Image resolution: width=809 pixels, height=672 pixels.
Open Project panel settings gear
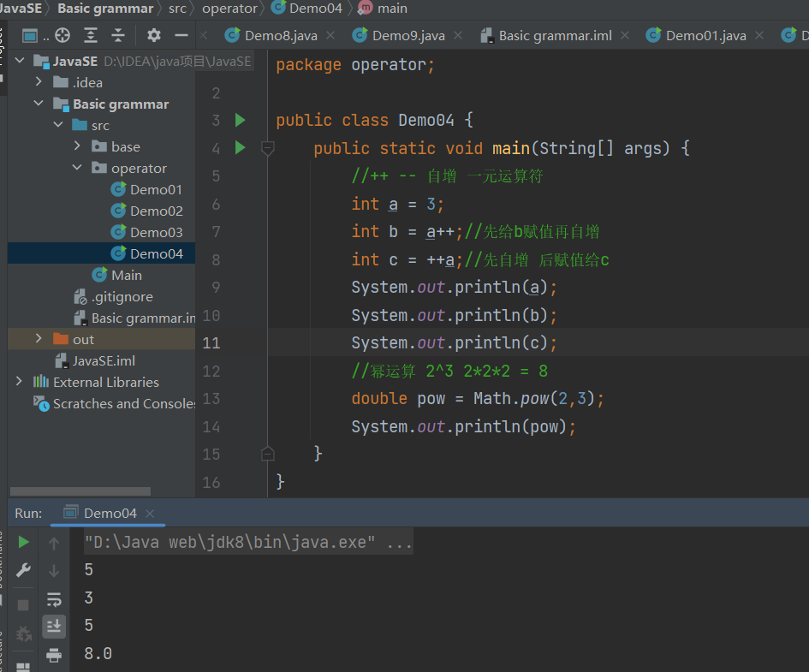[x=154, y=35]
